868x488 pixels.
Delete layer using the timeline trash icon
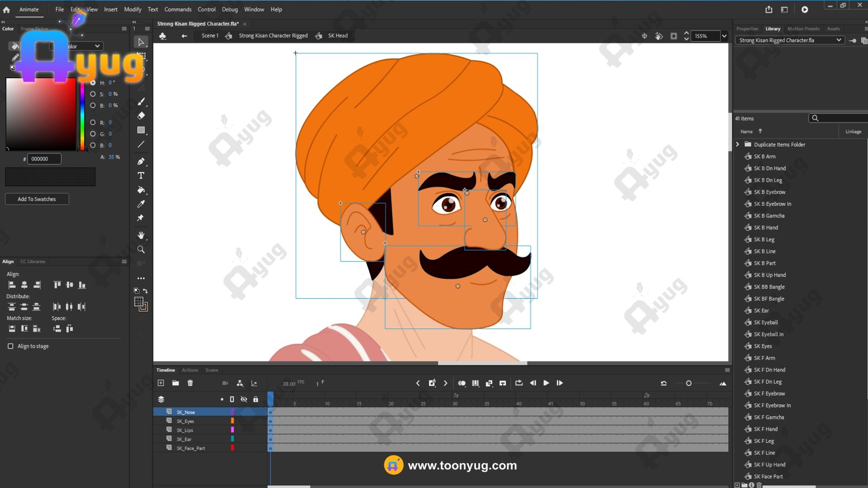190,383
